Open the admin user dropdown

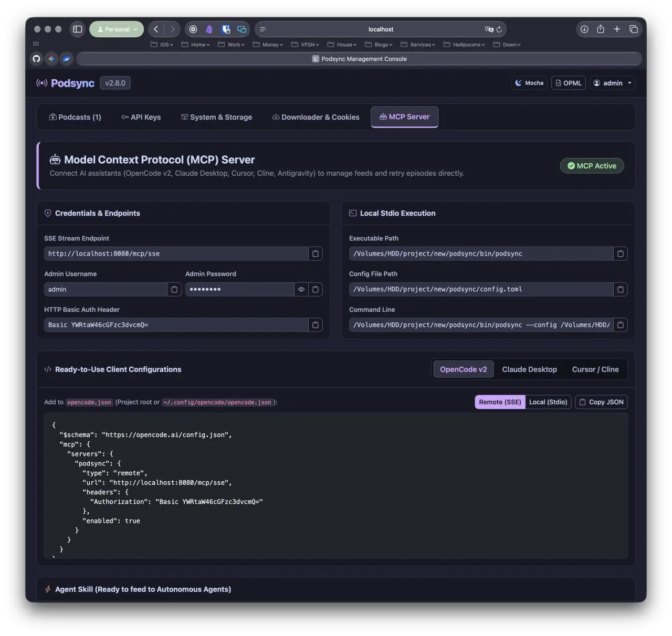click(613, 83)
